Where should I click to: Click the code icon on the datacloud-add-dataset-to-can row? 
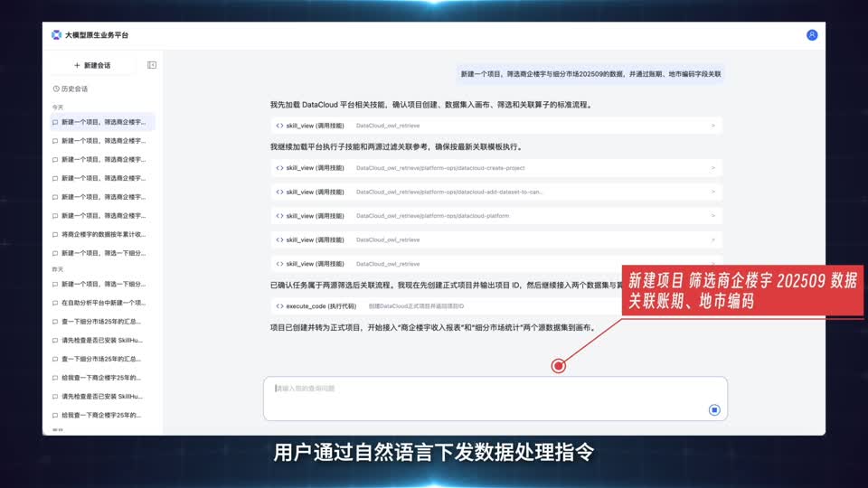click(x=279, y=192)
